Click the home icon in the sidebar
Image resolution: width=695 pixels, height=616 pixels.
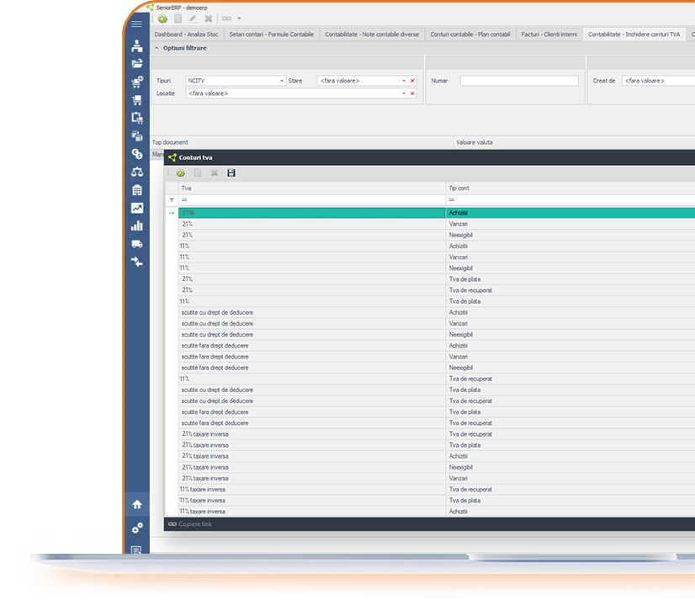[x=136, y=504]
